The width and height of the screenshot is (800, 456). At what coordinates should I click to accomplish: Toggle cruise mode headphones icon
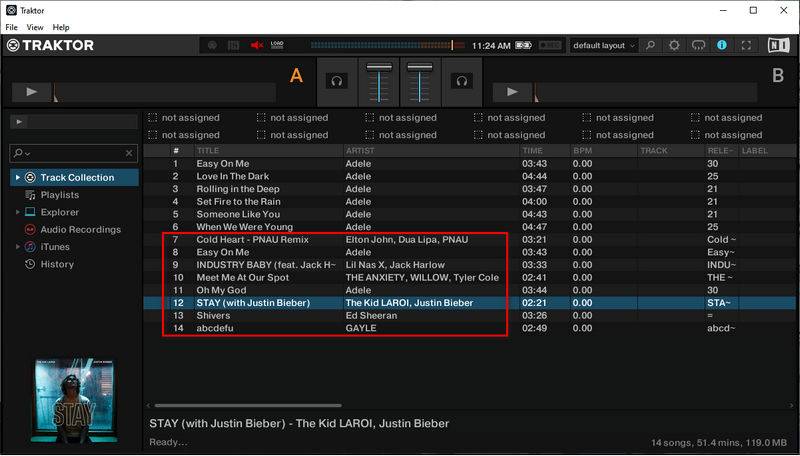pos(698,45)
